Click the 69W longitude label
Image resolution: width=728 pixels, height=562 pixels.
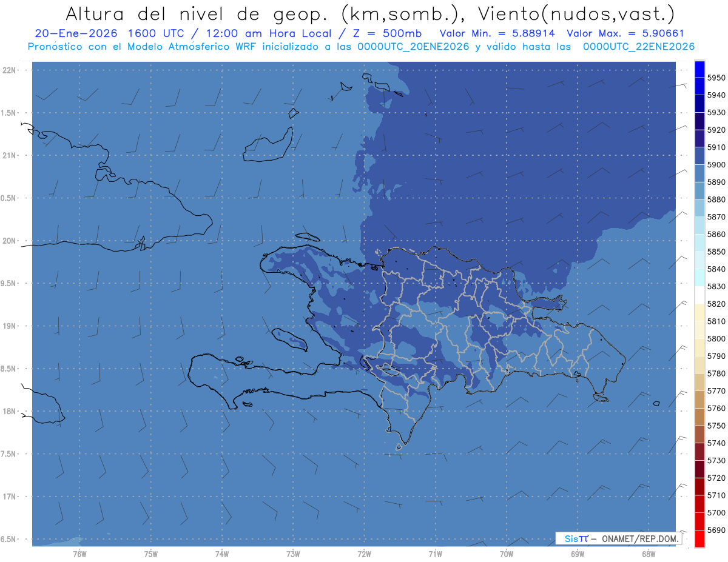578,554
